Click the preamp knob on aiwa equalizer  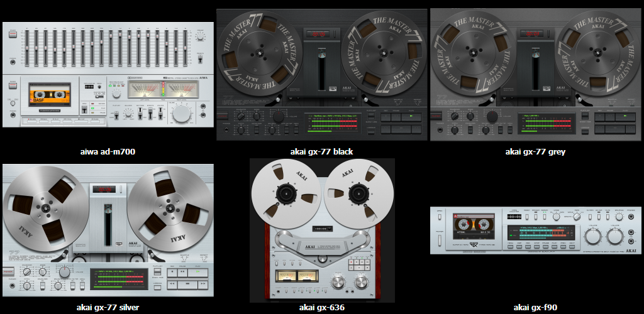[201, 37]
